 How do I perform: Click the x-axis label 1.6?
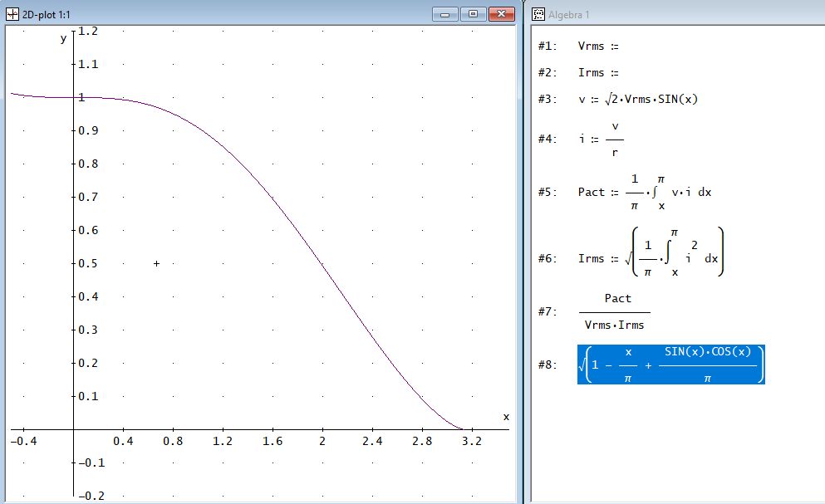pyautogui.click(x=273, y=442)
